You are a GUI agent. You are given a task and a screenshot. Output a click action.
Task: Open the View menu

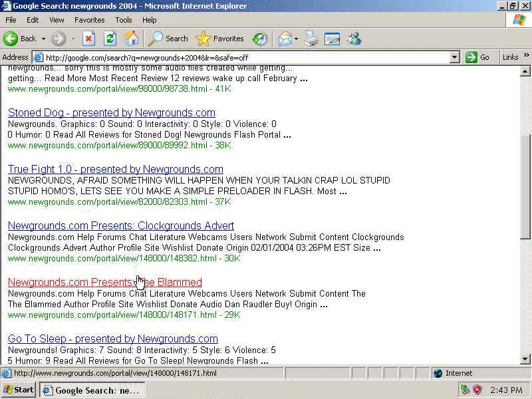pos(57,20)
